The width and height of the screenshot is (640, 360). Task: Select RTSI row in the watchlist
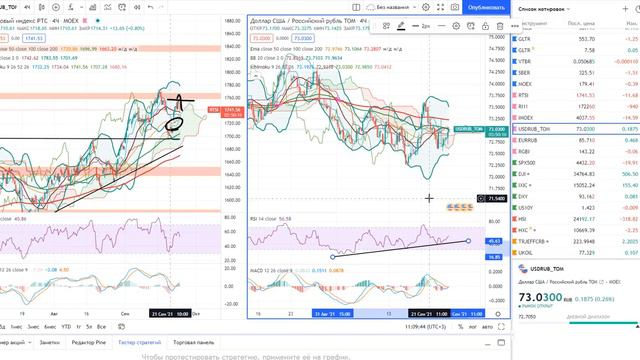576,95
